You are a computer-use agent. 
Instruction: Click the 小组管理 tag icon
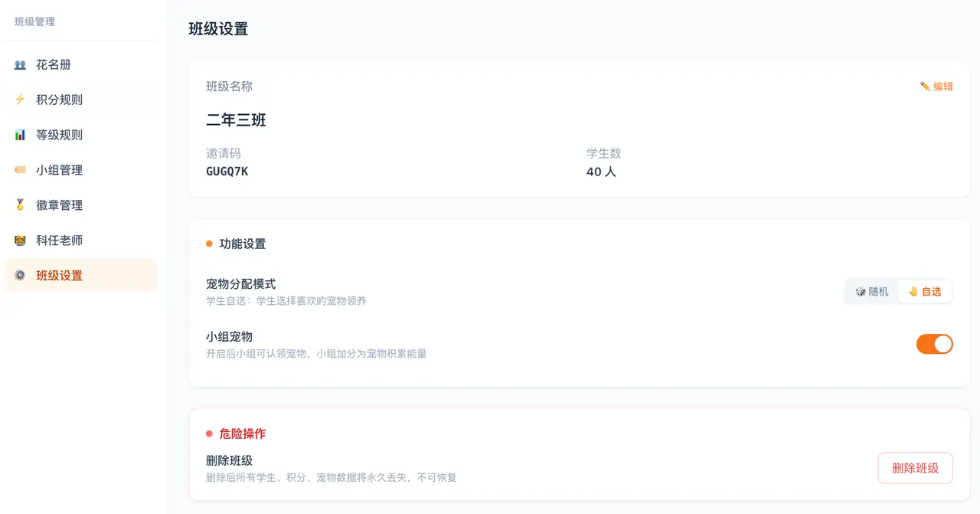pyautogui.click(x=20, y=170)
